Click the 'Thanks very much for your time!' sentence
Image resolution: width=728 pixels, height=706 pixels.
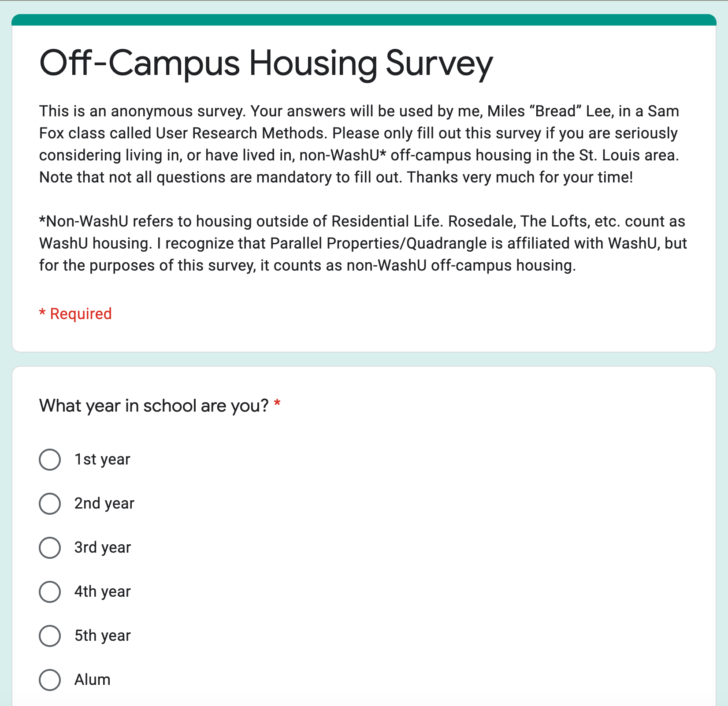click(520, 177)
